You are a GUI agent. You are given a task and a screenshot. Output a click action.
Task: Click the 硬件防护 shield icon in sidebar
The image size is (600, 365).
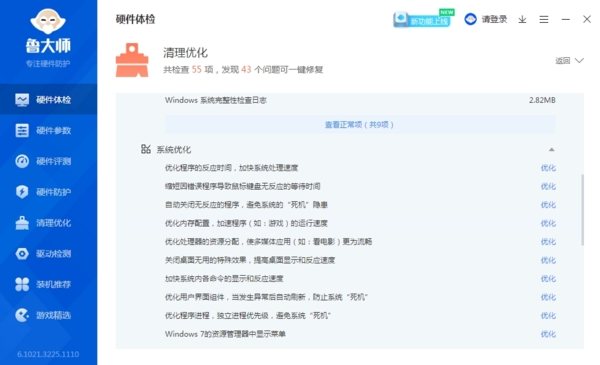(22, 192)
